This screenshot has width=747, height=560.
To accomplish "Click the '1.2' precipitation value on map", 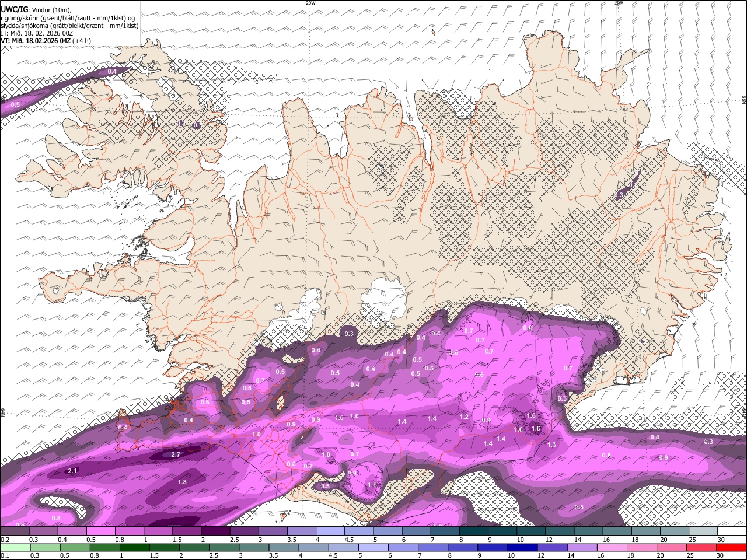I will point(464,416).
